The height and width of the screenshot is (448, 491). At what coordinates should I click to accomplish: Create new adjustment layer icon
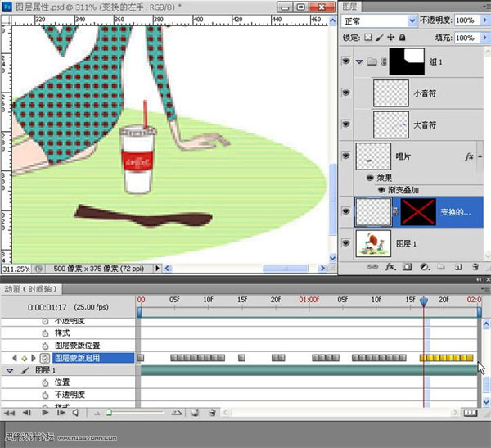pyautogui.click(x=424, y=266)
